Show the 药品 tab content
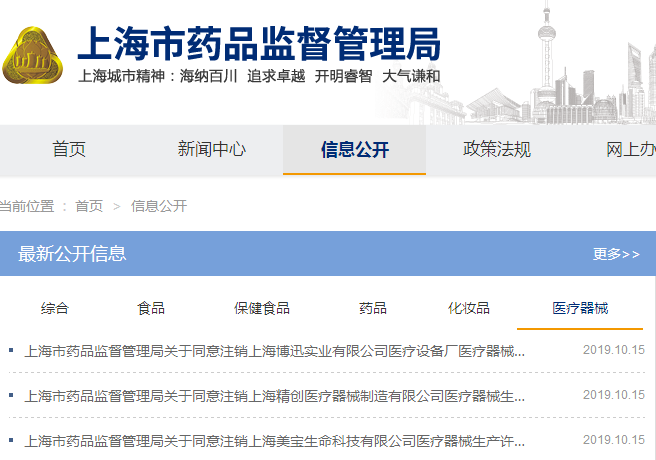This screenshot has width=656, height=460. [x=373, y=308]
